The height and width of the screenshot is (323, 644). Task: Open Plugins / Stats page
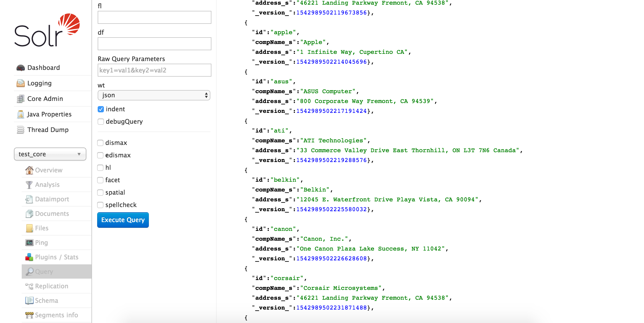click(x=57, y=257)
